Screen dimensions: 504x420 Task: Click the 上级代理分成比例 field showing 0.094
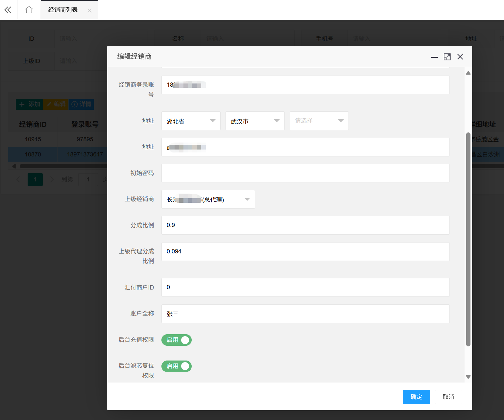click(305, 252)
